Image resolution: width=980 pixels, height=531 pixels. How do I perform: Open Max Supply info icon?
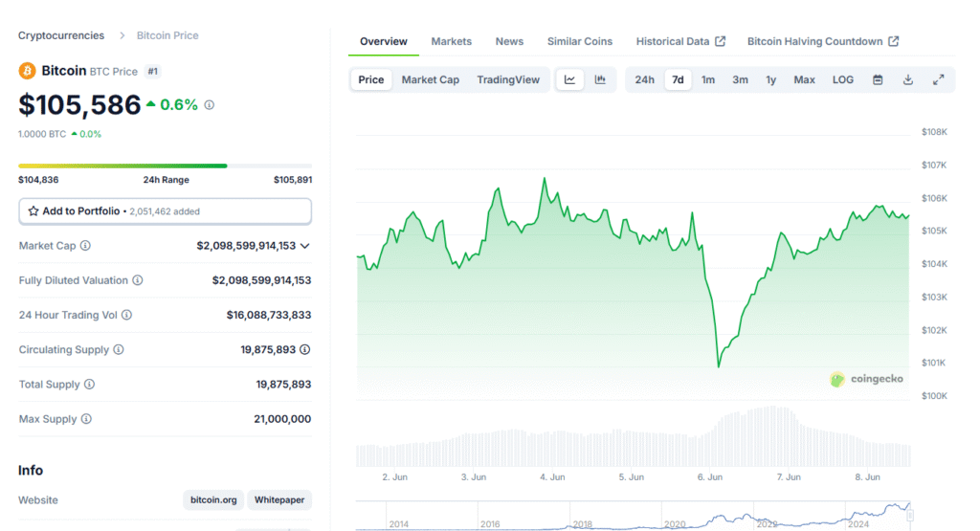click(x=86, y=419)
